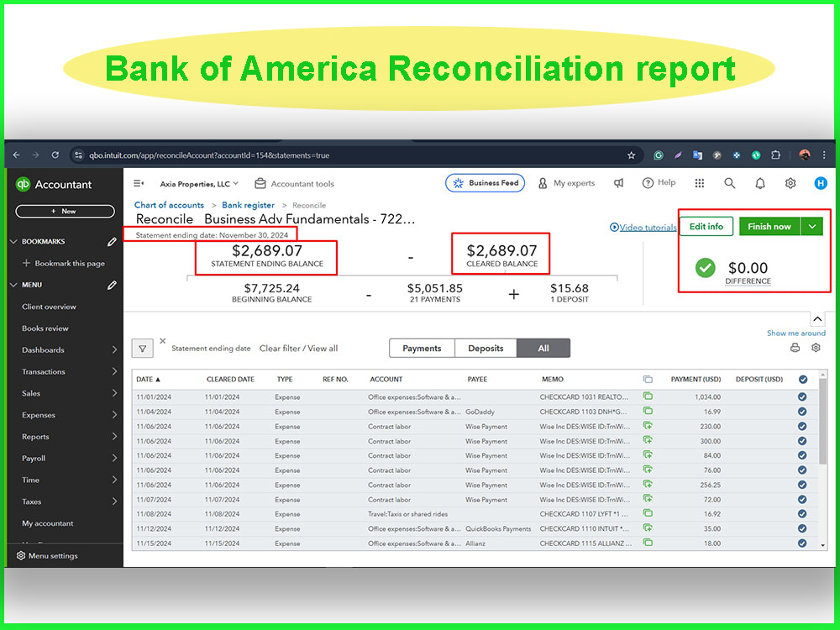Expand the Dashboards submenu
Image resolution: width=840 pixels, height=630 pixels.
pos(114,349)
